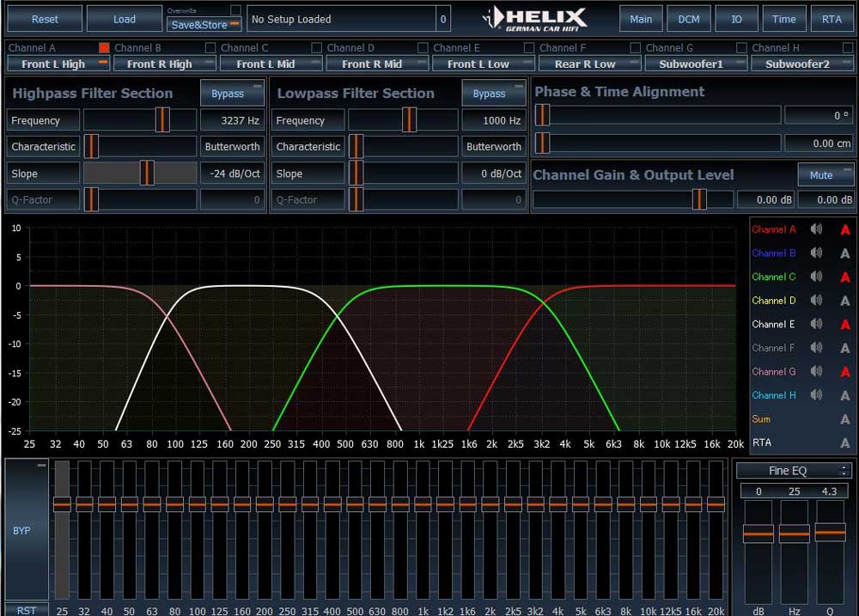Mute Channel C graph via speaker icon
The image size is (859, 616).
[x=816, y=277]
